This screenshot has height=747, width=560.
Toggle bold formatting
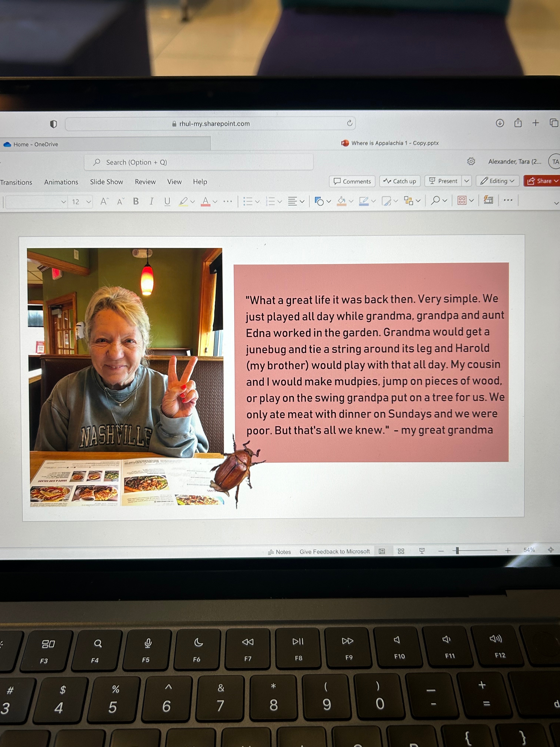136,201
